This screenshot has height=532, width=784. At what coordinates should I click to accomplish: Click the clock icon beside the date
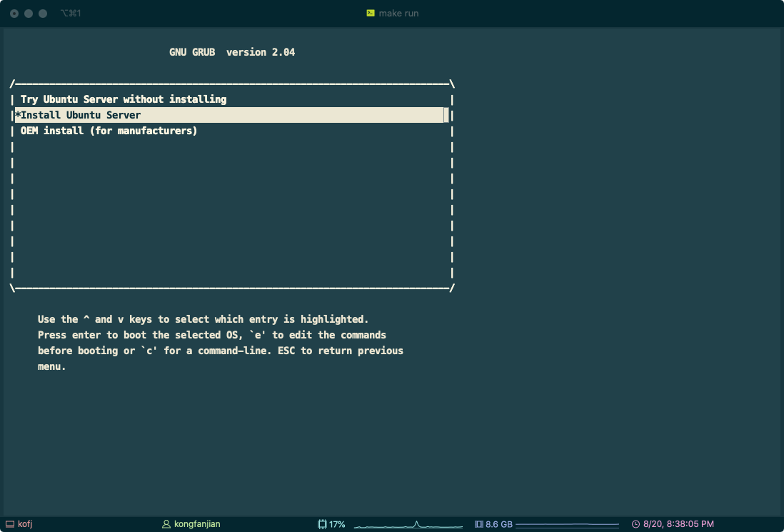(x=635, y=524)
